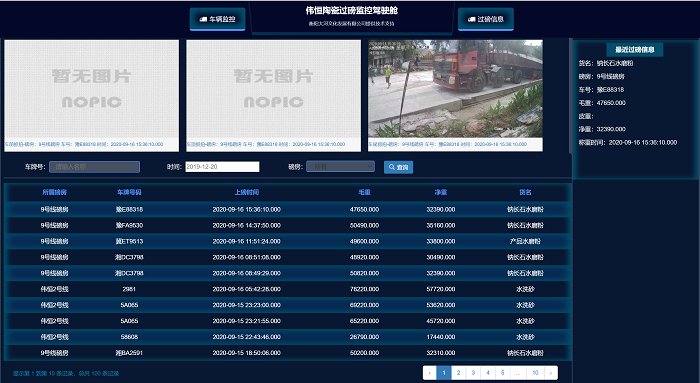Jump to page 10 in pagination
This screenshot has height=383, width=700.
click(535, 373)
